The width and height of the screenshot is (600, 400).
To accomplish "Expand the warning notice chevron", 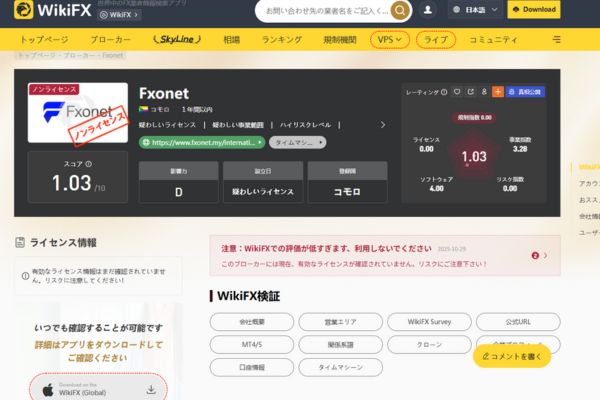I will [546, 255].
